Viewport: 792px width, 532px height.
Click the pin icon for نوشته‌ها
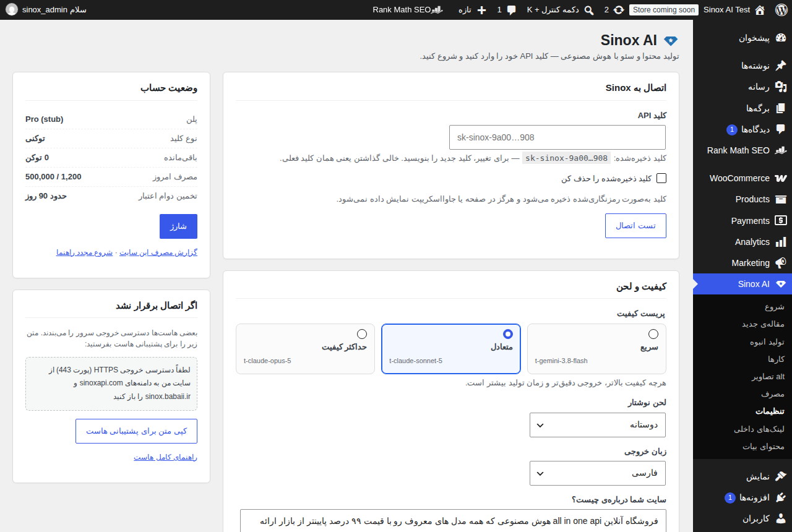click(780, 66)
